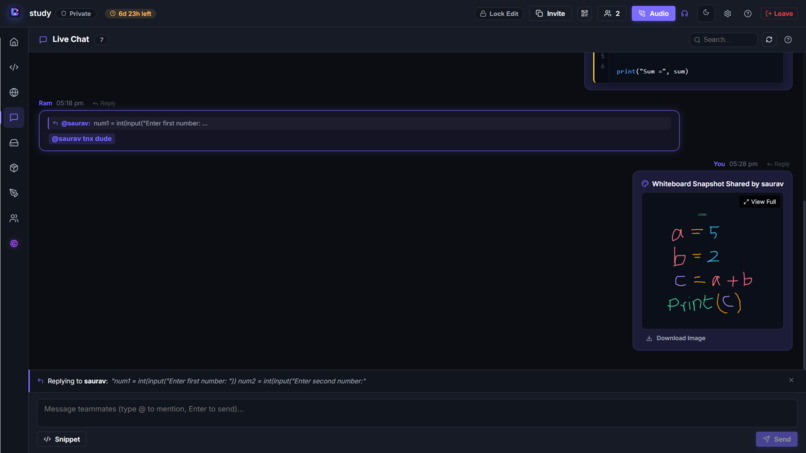
Task: Click the app logo at top left
Action: pos(14,12)
